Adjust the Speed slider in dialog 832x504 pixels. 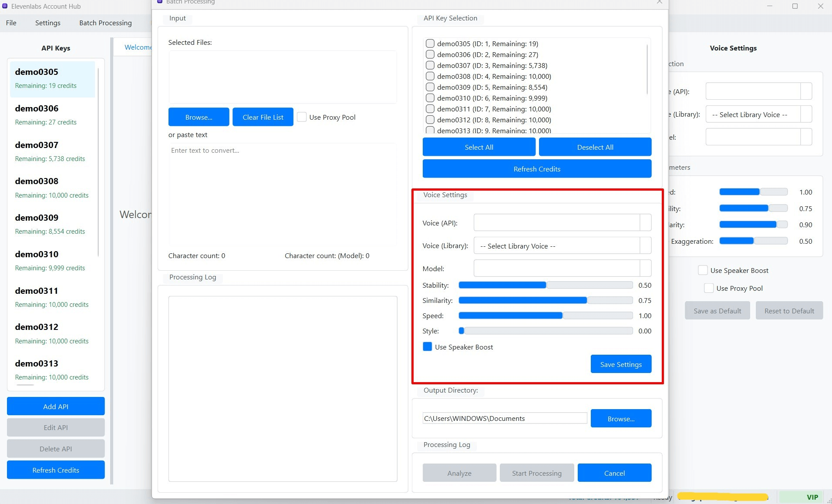click(x=546, y=316)
